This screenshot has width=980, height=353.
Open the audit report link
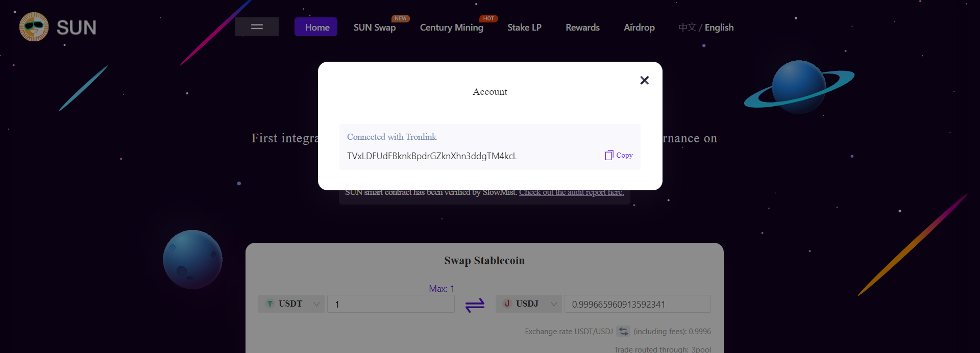(571, 192)
